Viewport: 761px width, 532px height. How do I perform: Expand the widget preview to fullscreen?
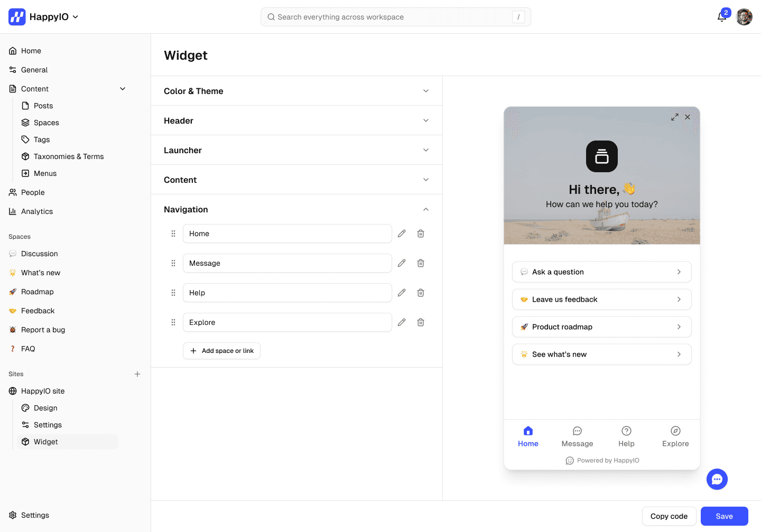[675, 117]
